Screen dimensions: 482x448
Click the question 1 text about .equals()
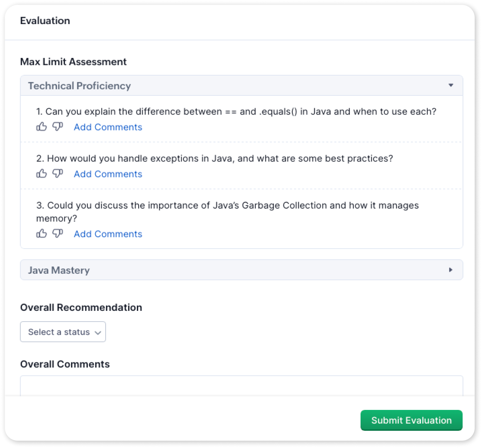(236, 112)
